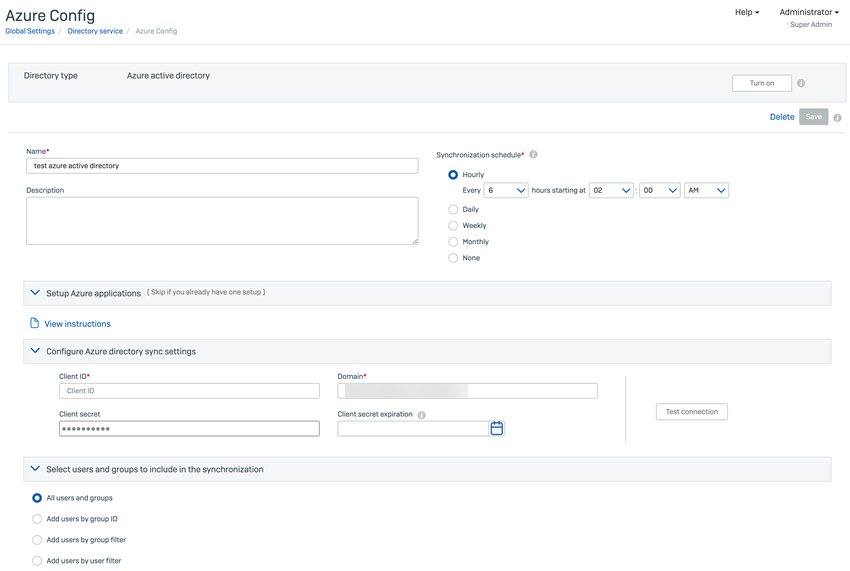
Task: Click the Synchronization schedule info icon
Action: [533, 155]
